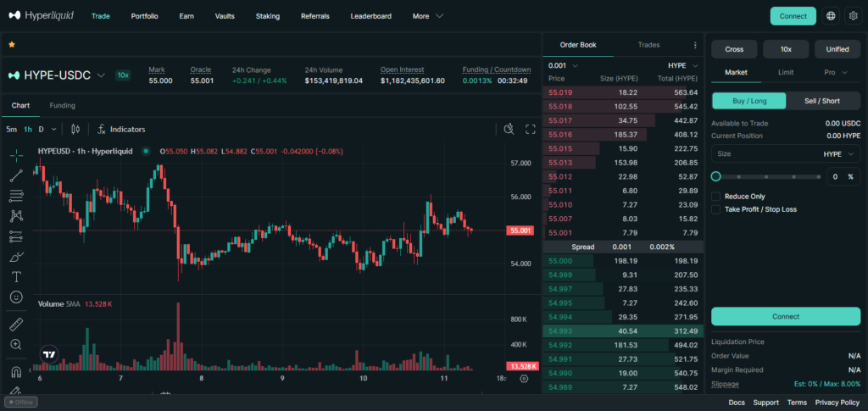The height and width of the screenshot is (411, 868).
Task: Click the Connect button in order panel
Action: pyautogui.click(x=786, y=316)
